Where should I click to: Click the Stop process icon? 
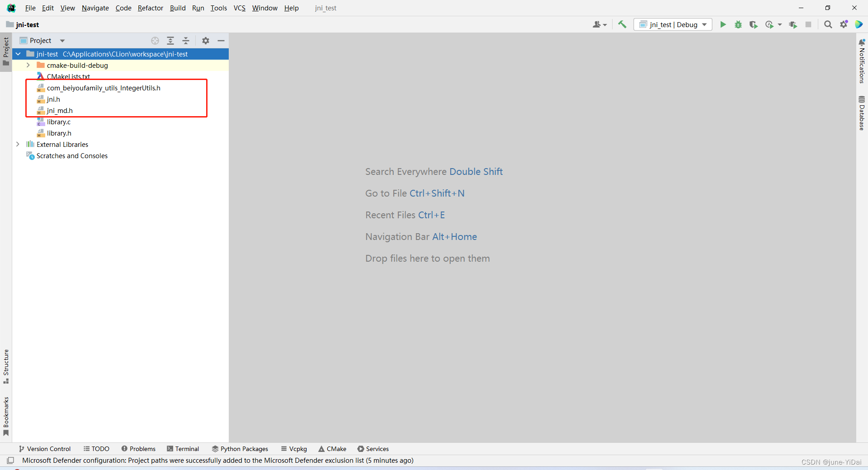point(808,24)
